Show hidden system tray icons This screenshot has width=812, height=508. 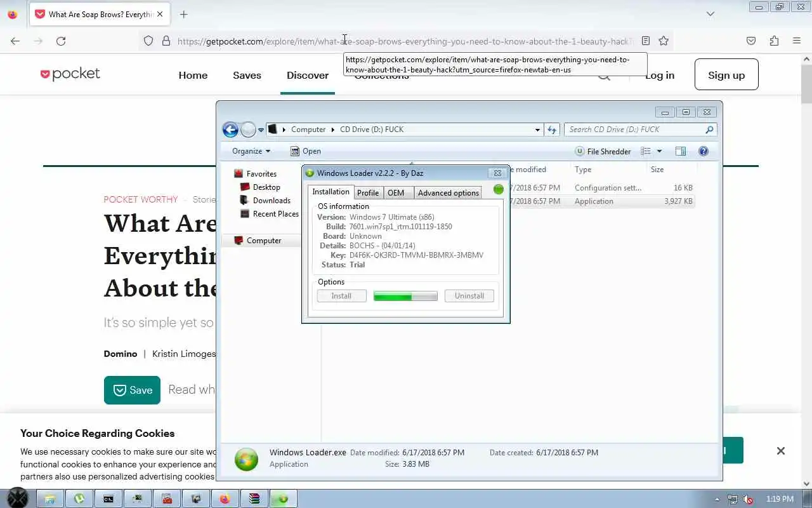click(717, 499)
